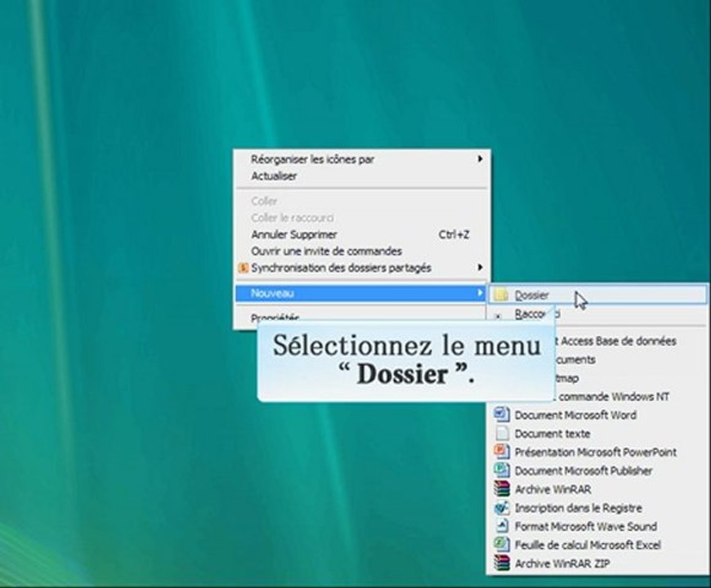Click the Excel spreadsheet icon
Screen dimensions: 711x588
click(502, 545)
